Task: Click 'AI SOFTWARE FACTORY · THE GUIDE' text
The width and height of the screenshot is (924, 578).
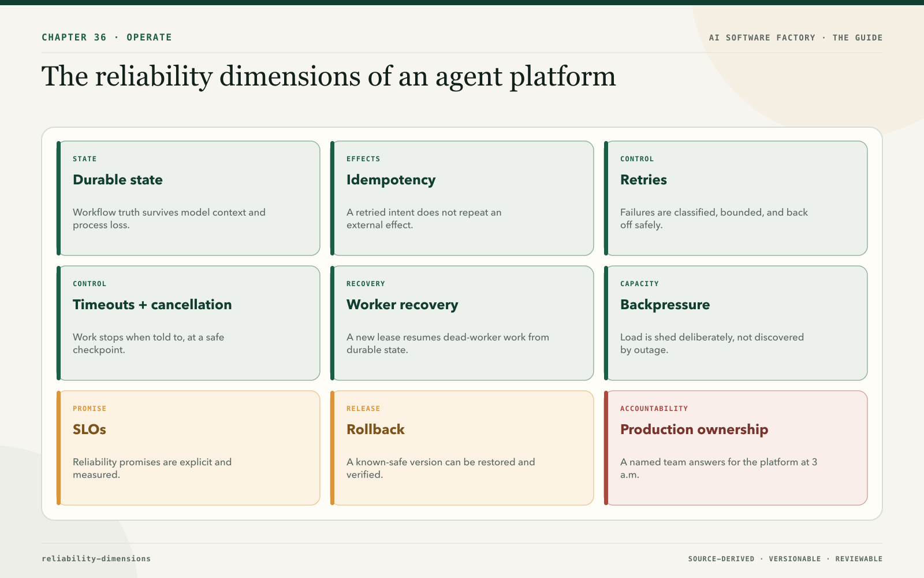Action: coord(796,38)
